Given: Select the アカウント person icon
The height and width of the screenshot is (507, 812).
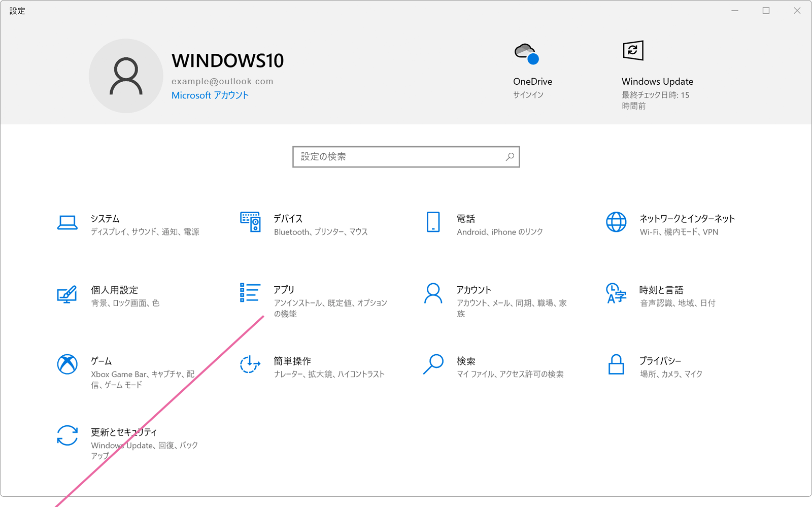Looking at the screenshot, I should click(433, 293).
